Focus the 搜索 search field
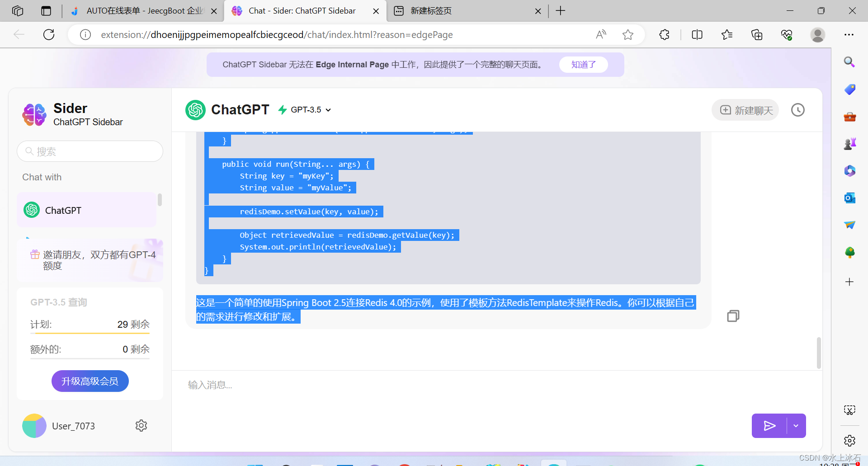 [90, 151]
